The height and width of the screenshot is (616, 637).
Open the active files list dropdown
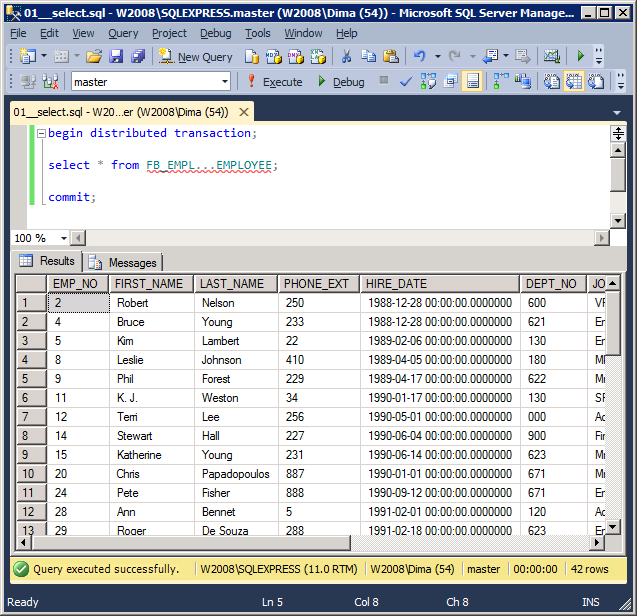pyautogui.click(x=617, y=113)
